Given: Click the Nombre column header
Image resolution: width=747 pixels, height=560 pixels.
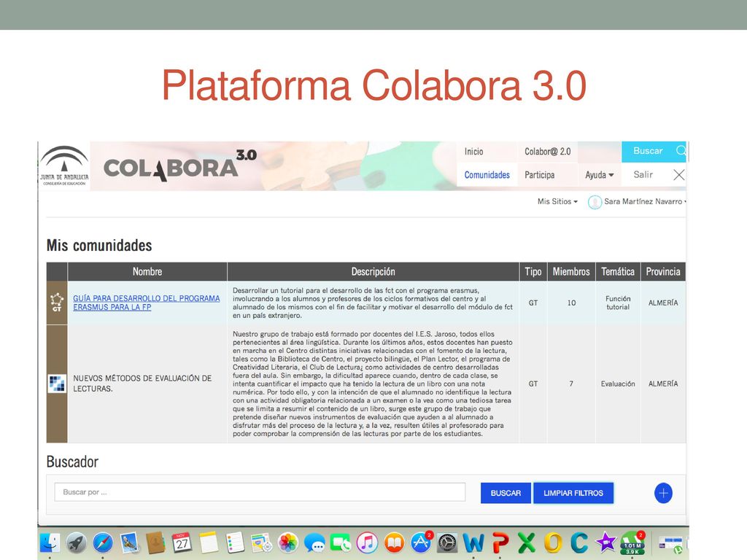Looking at the screenshot, I should 147,271.
